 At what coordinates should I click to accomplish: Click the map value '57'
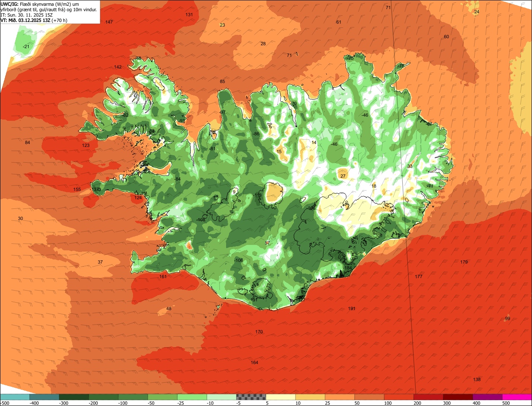pos(267,243)
